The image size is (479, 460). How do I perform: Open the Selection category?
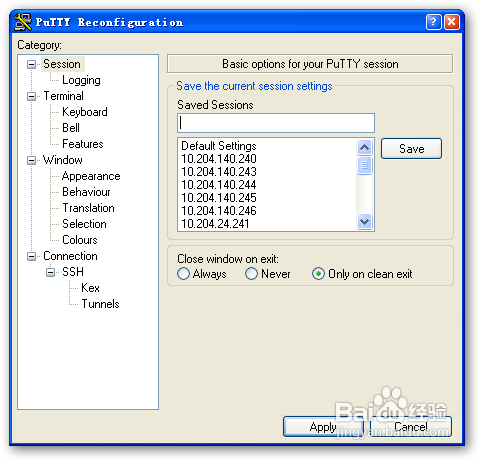(x=84, y=224)
